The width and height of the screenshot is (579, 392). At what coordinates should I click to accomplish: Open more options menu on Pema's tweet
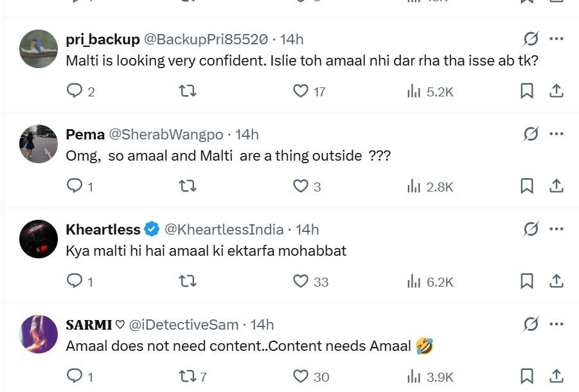click(557, 134)
